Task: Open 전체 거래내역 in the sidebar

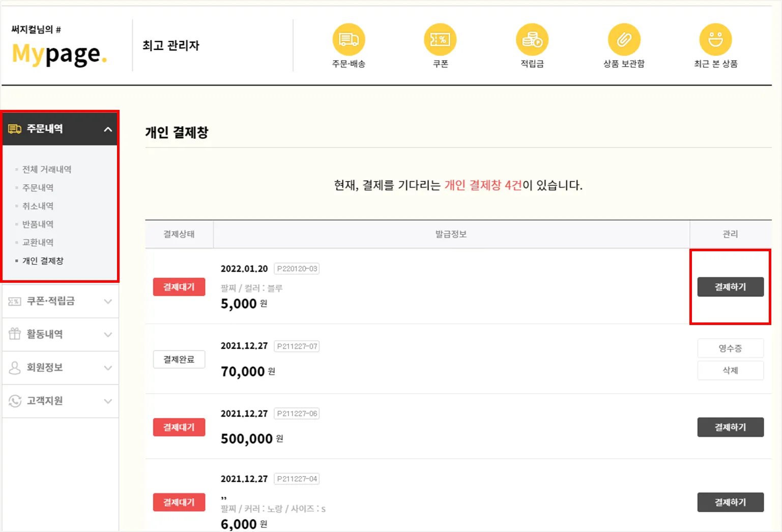Action: coord(47,169)
